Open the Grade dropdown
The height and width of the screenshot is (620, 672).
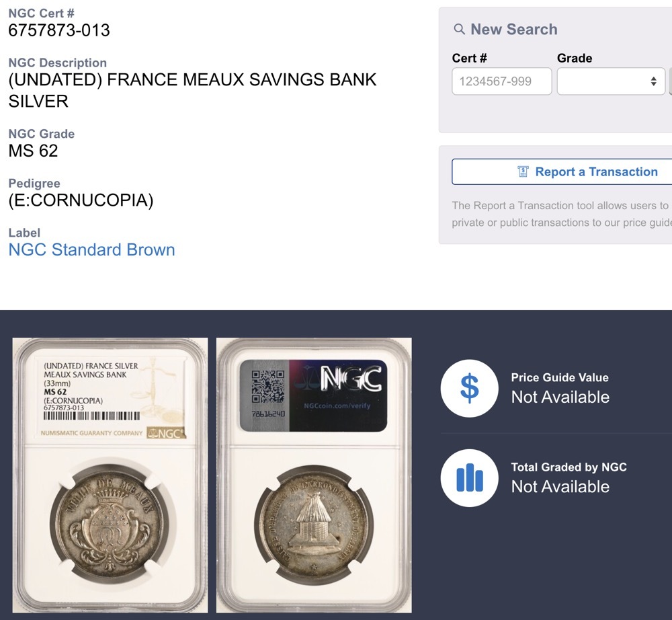[x=611, y=81]
